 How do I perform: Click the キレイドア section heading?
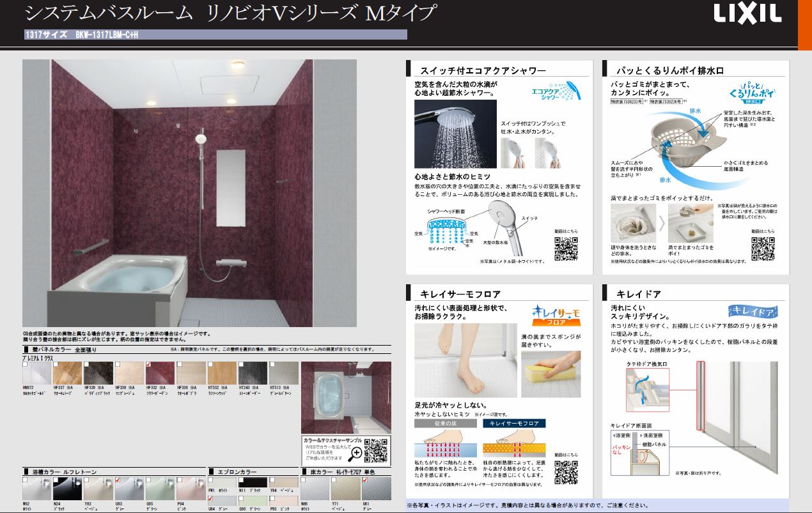(638, 294)
